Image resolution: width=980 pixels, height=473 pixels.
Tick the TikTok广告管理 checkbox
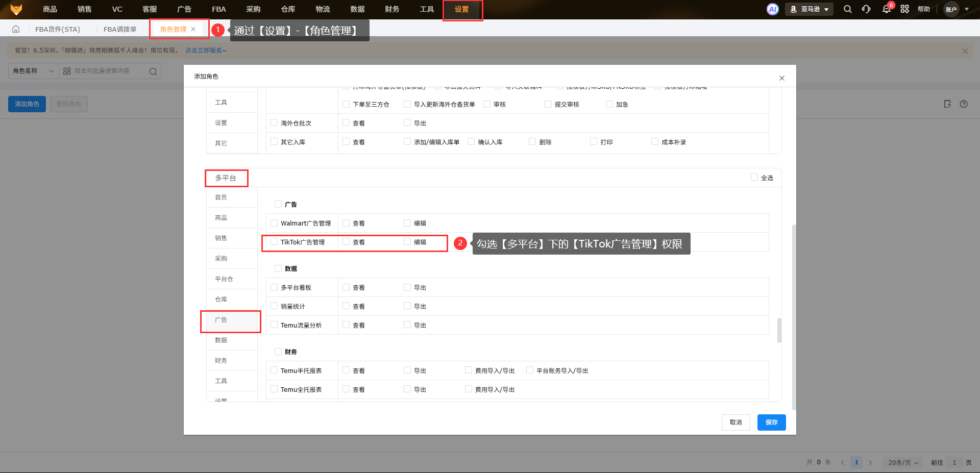point(274,242)
